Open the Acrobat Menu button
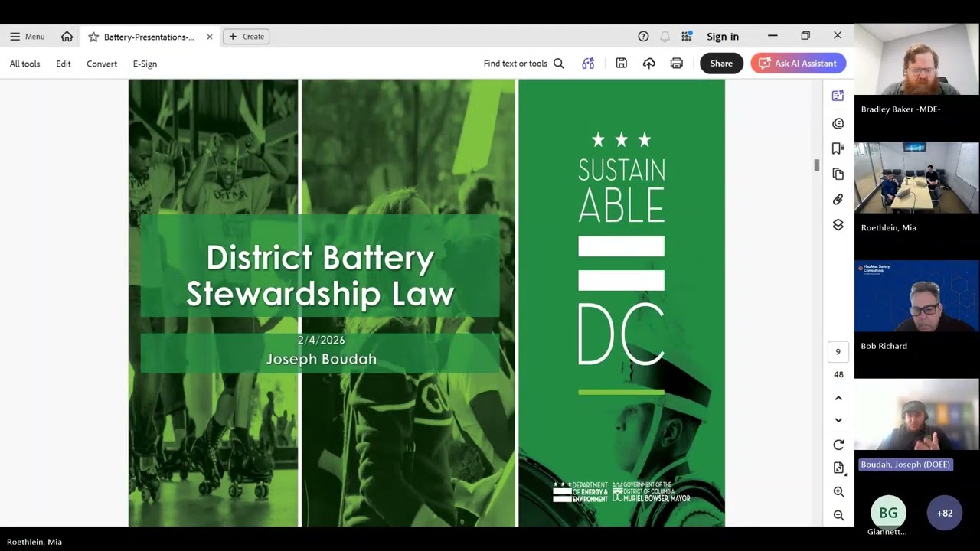This screenshot has height=551, width=980. point(27,37)
